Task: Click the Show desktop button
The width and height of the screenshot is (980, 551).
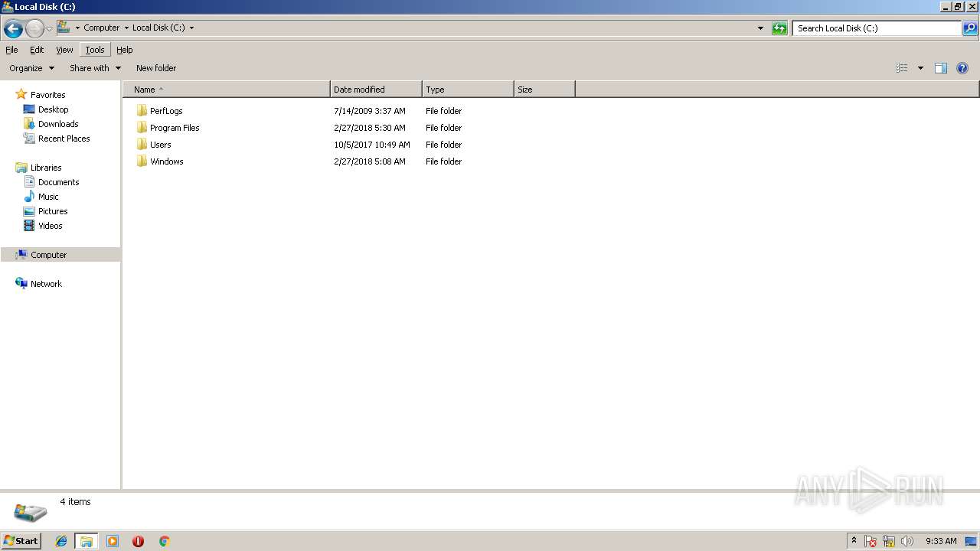Action: [x=971, y=541]
